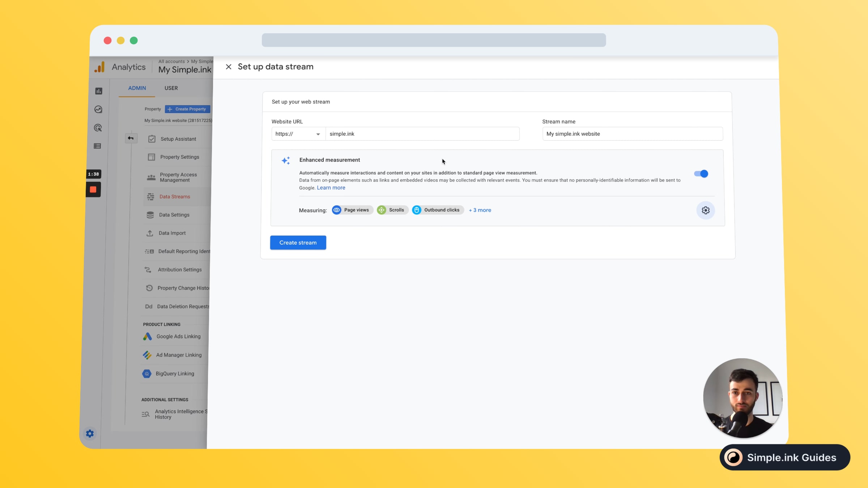Click the Google Ads logo icon
This screenshot has height=488, width=868.
coord(147,337)
